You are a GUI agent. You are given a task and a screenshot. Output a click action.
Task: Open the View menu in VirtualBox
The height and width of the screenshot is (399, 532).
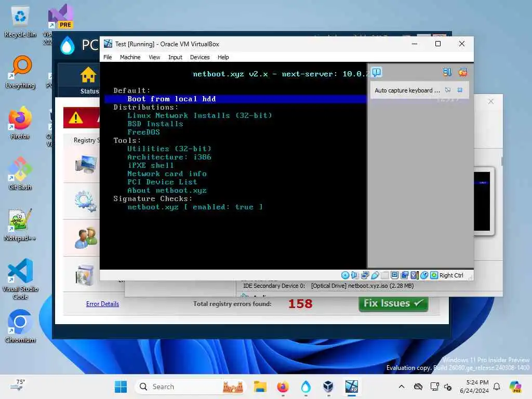tap(154, 57)
